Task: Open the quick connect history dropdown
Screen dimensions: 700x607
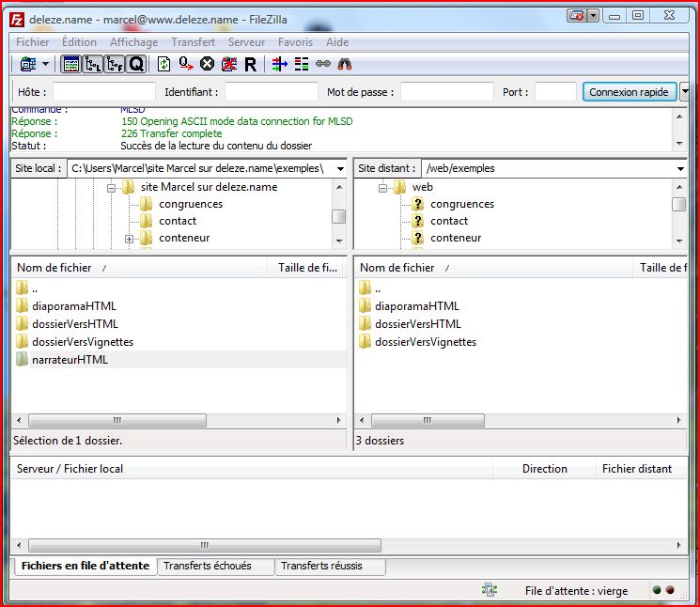Action: tap(684, 92)
